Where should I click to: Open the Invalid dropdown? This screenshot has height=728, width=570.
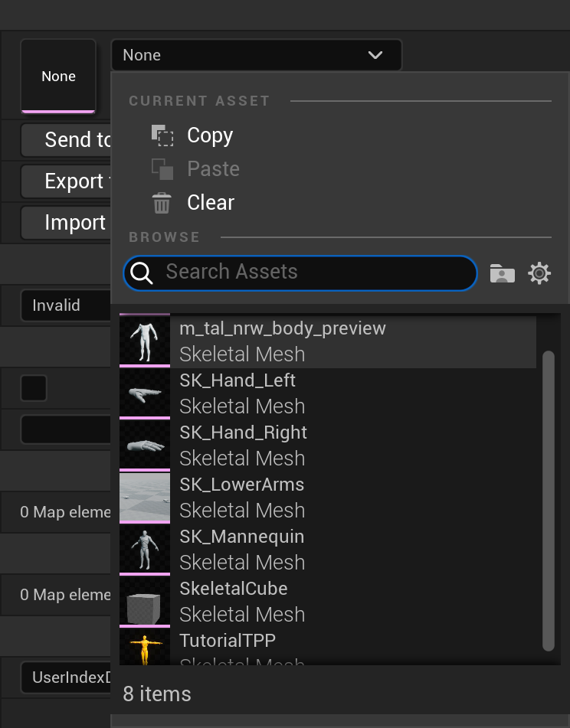pos(65,305)
